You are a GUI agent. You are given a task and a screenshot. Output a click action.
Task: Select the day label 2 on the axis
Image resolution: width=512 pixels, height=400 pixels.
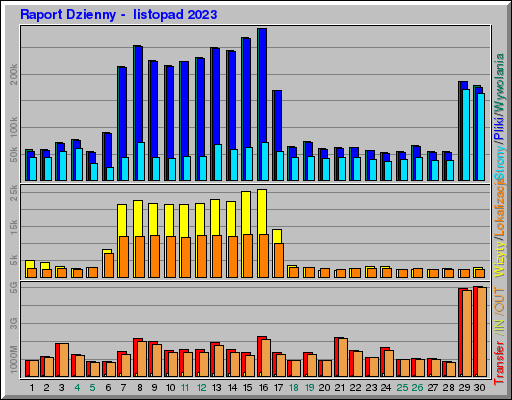click(46, 388)
